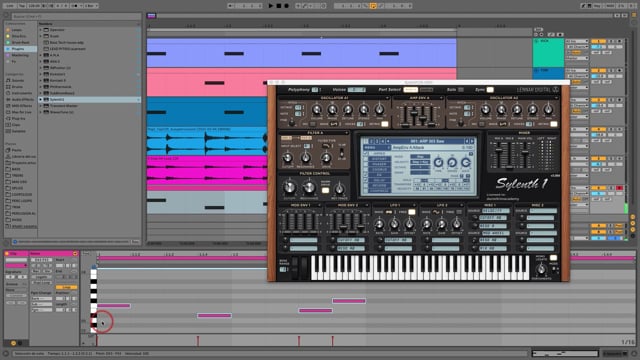Start playback with the Play button
The width and height of the screenshot is (640, 360).
click(271, 6)
